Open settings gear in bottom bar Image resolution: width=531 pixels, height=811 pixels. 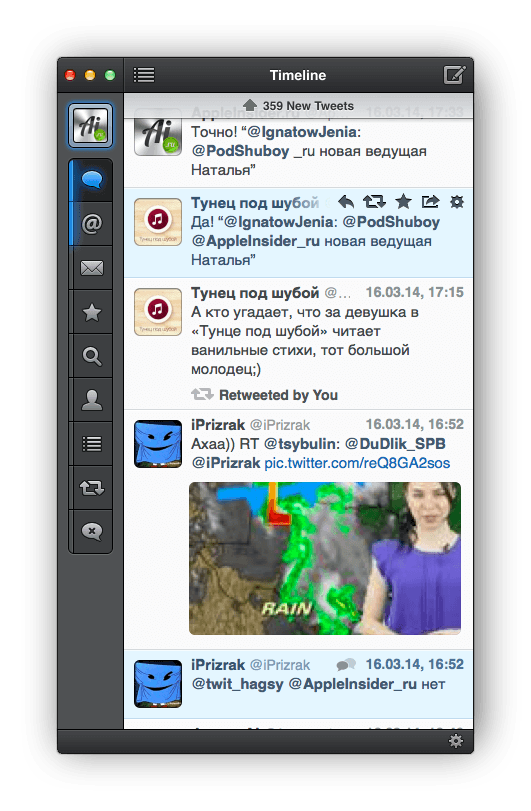pyautogui.click(x=456, y=741)
